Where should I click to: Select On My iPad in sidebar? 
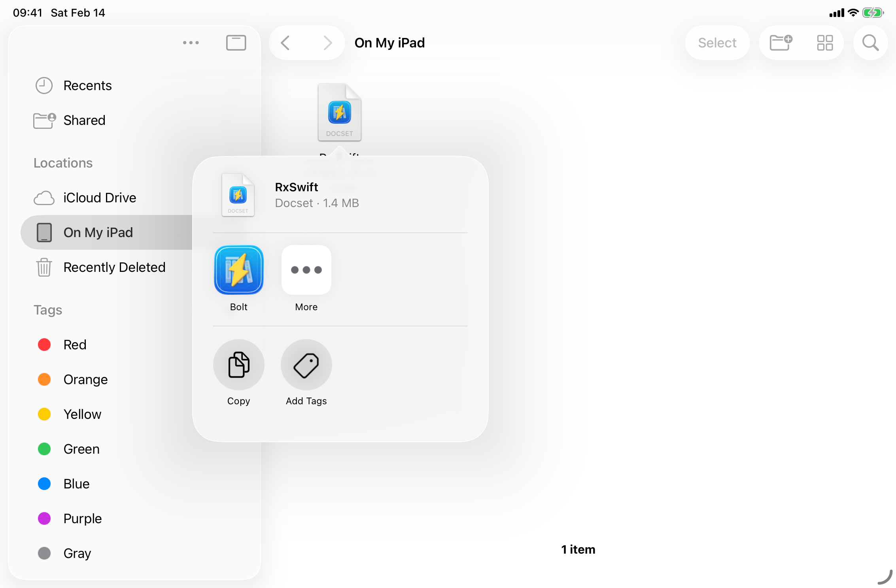click(98, 232)
